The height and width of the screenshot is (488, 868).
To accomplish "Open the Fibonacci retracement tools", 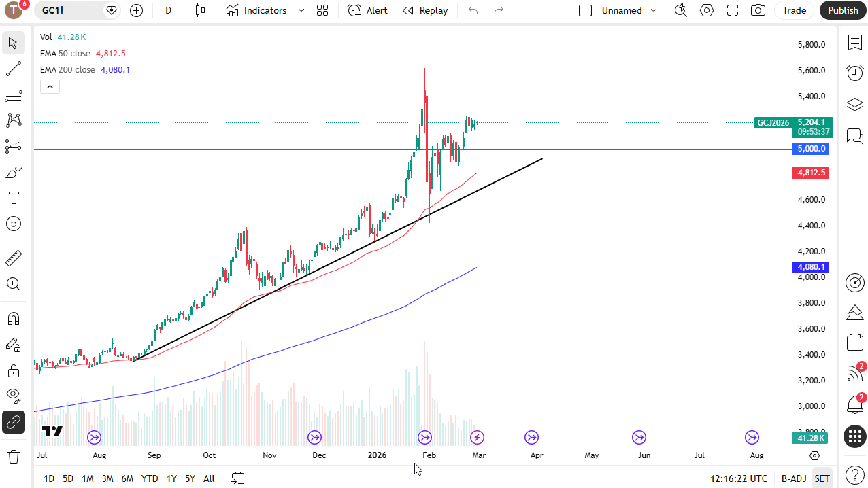I will click(14, 94).
